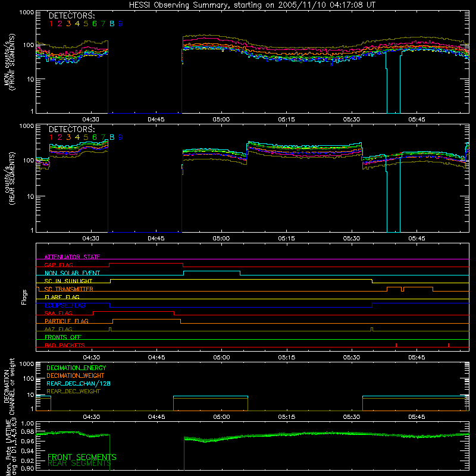Click detector 1 in the rear segments legend
Viewport: 476px width, 476px height.
tap(51, 137)
